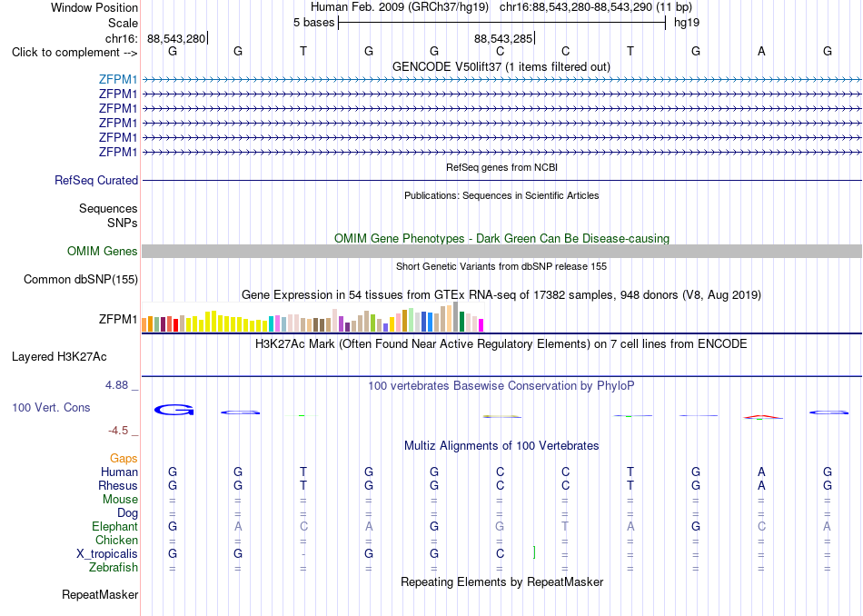Click the 'Human Feb. 2009 (GRCh37/hg19)' text
The image size is (863, 616).
tap(399, 7)
